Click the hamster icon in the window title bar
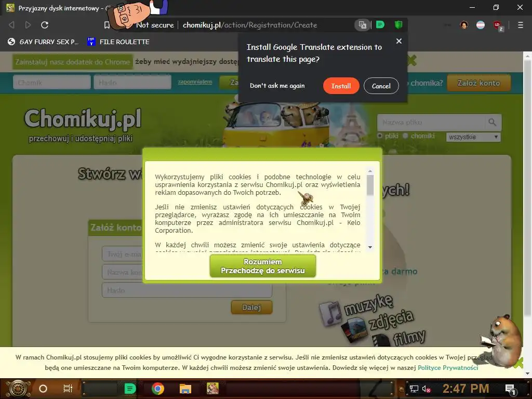Viewport: 532px width, 399px height. coord(10,7)
